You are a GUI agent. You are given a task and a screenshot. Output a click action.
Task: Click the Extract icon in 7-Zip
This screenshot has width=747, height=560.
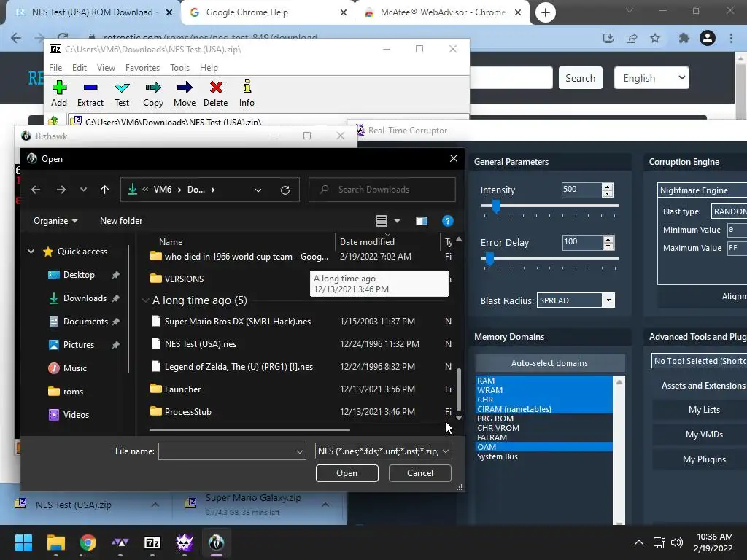tap(90, 87)
